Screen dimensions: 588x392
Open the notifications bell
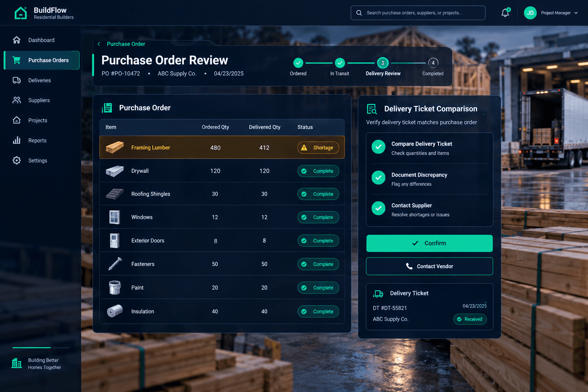tap(505, 13)
